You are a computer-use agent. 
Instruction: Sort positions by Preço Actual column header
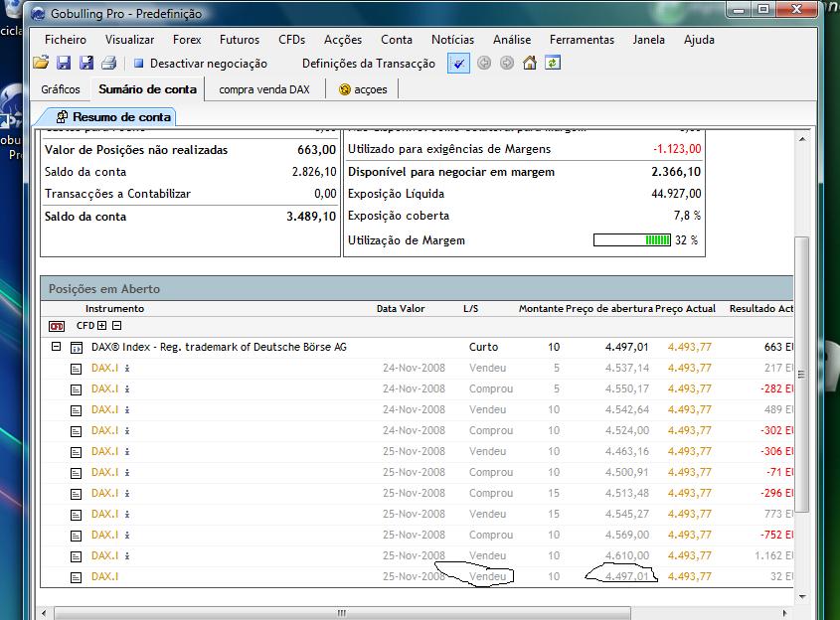(685, 308)
